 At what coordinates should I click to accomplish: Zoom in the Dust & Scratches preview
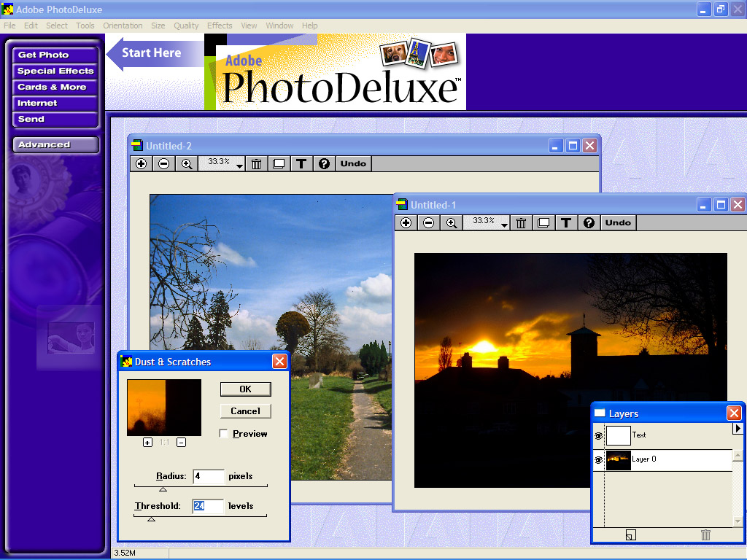coord(147,443)
